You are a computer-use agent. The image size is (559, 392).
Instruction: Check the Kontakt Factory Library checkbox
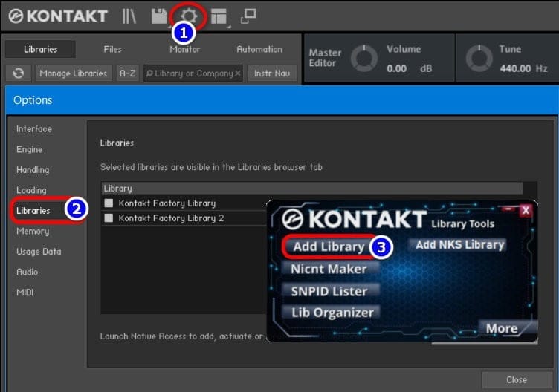tap(109, 203)
